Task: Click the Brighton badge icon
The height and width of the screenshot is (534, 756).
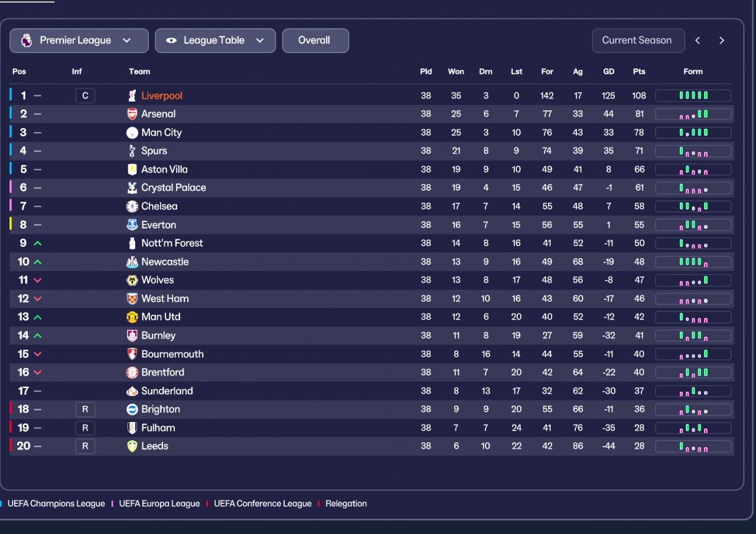Action: click(132, 409)
